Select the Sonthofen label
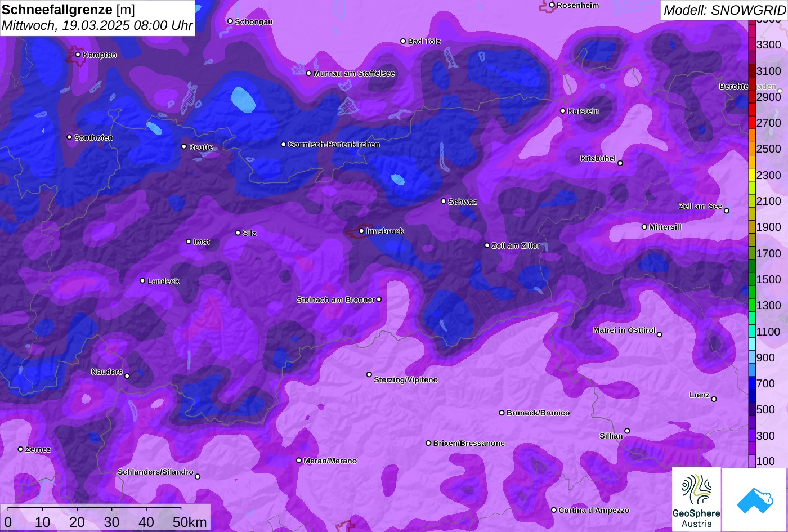This screenshot has height=532, width=788. (x=93, y=137)
